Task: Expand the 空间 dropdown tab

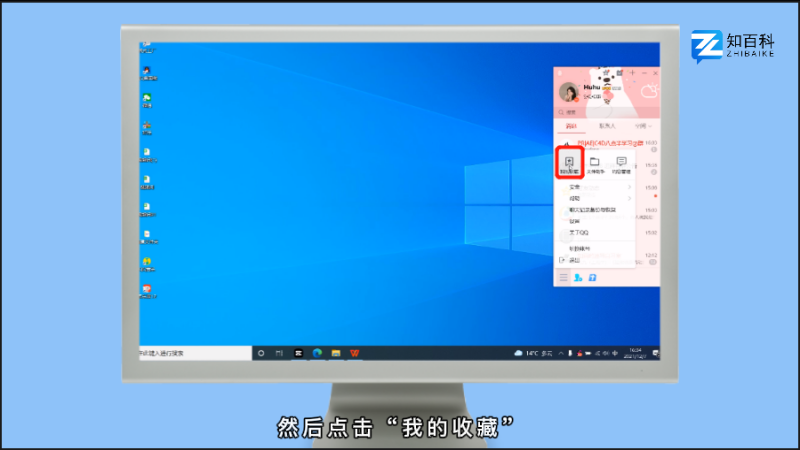Action: coord(643,126)
